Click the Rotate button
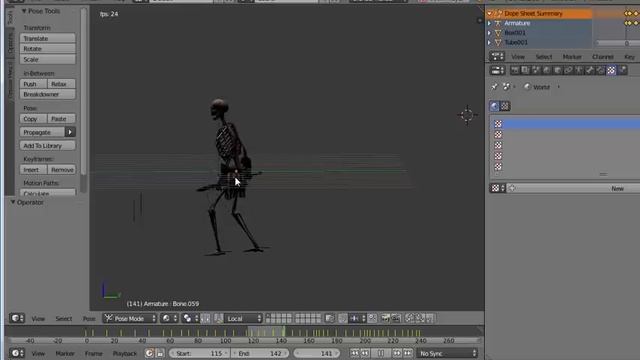This screenshot has height=360, width=640. (47, 49)
